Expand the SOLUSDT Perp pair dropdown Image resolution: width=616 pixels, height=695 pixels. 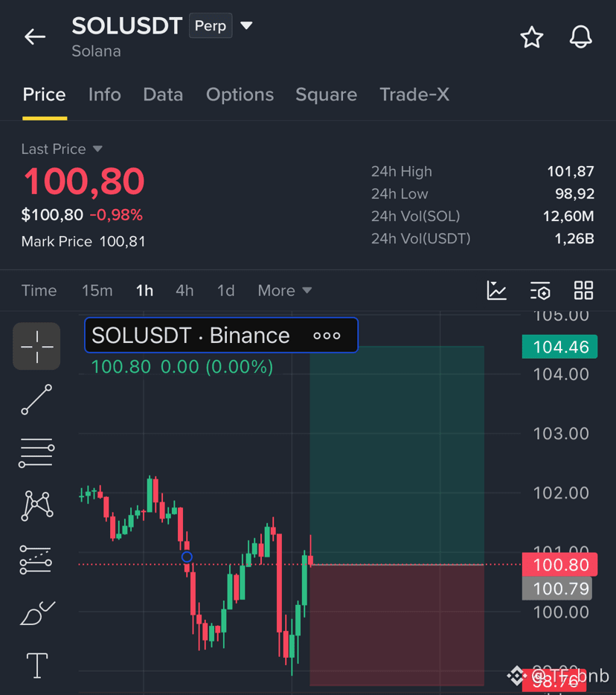coord(246,26)
